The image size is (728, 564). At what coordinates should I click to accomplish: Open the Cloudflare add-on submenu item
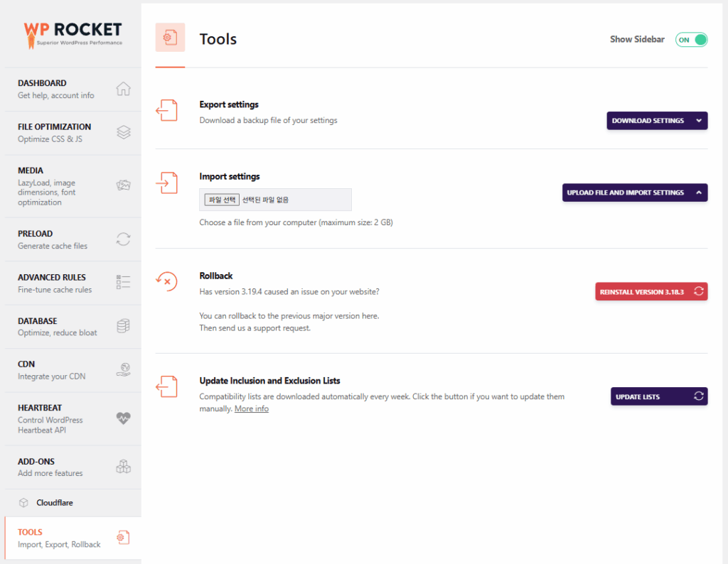[55, 503]
